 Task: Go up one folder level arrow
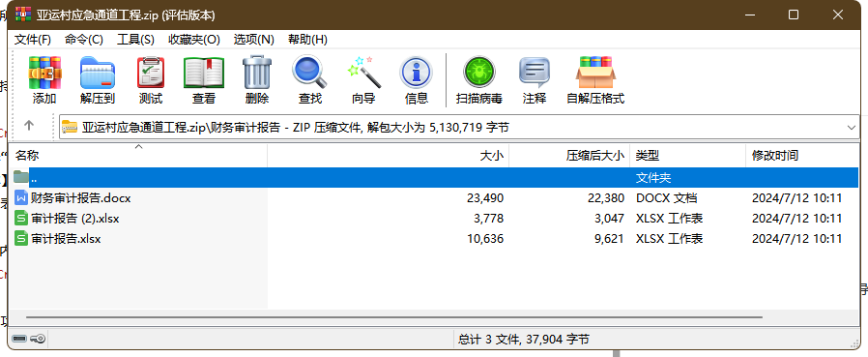click(x=29, y=126)
